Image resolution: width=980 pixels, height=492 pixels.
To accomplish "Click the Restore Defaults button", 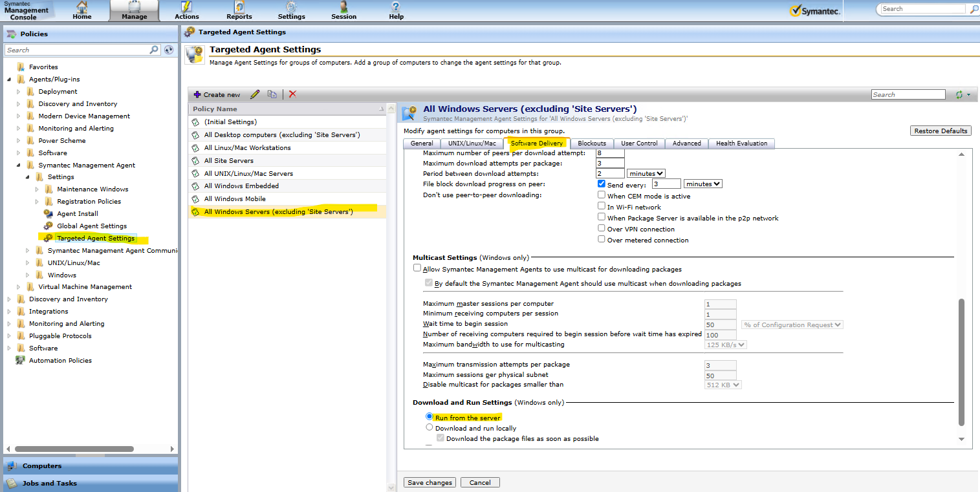I will tap(940, 131).
